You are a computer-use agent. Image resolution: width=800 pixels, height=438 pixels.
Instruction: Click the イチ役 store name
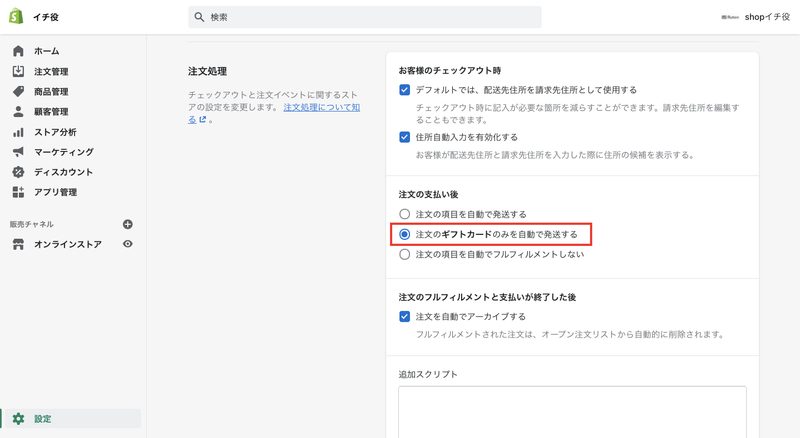(45, 17)
